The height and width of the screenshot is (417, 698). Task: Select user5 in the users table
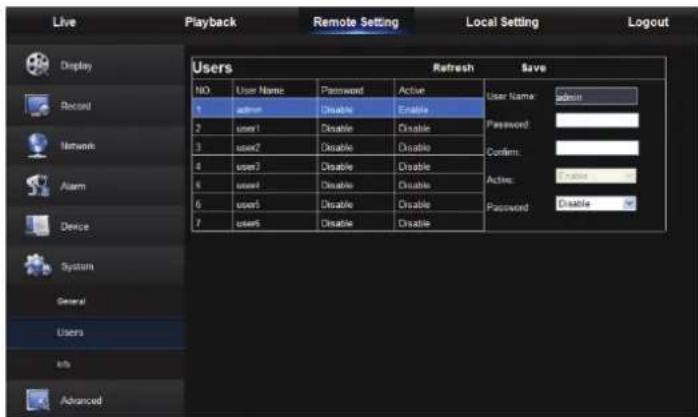[x=338, y=204]
